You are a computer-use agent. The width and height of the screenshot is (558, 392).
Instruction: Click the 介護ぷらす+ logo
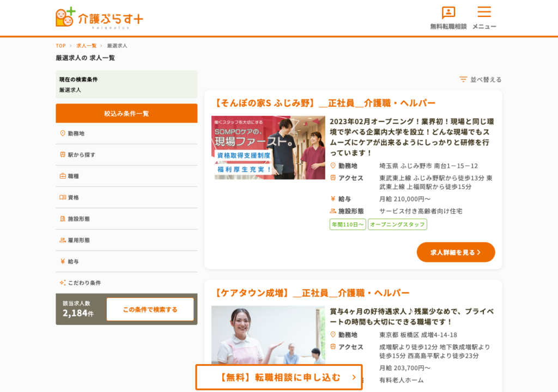point(99,17)
